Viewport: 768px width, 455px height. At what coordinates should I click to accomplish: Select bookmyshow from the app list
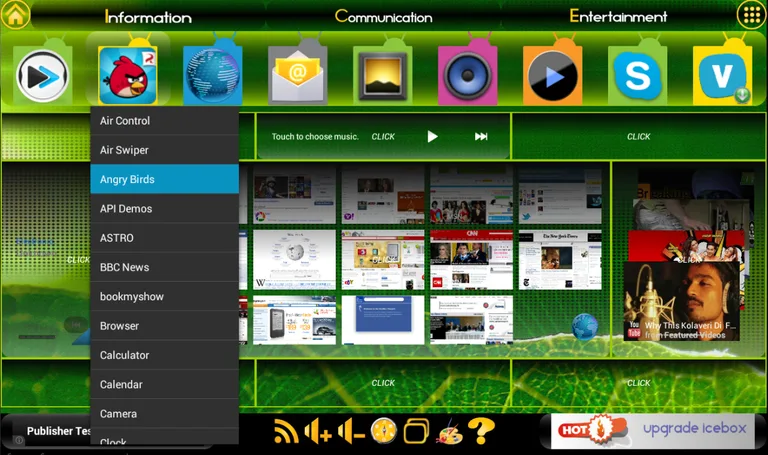pos(165,297)
